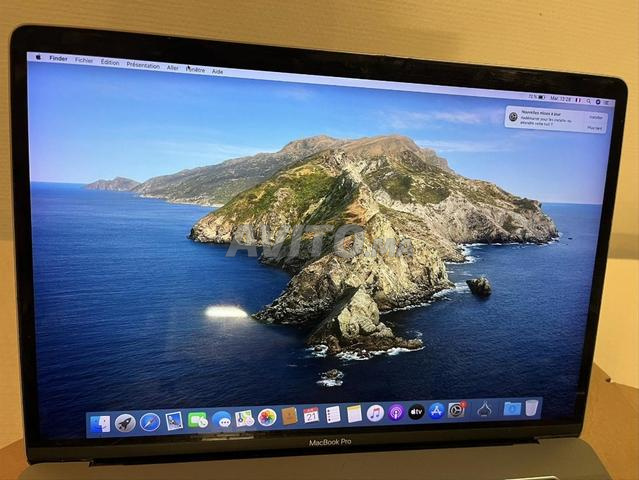Open the Mail stamp icon in Dock
This screenshot has width=639, height=480.
[x=174, y=421]
